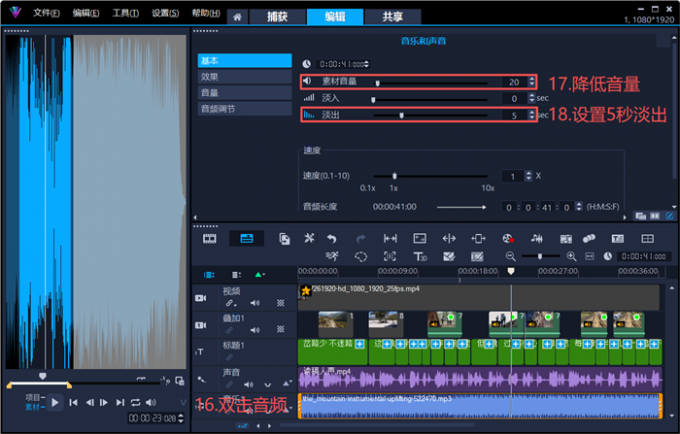Show all visible tracks icon
Viewport: 680px width, 434px height.
tap(209, 275)
